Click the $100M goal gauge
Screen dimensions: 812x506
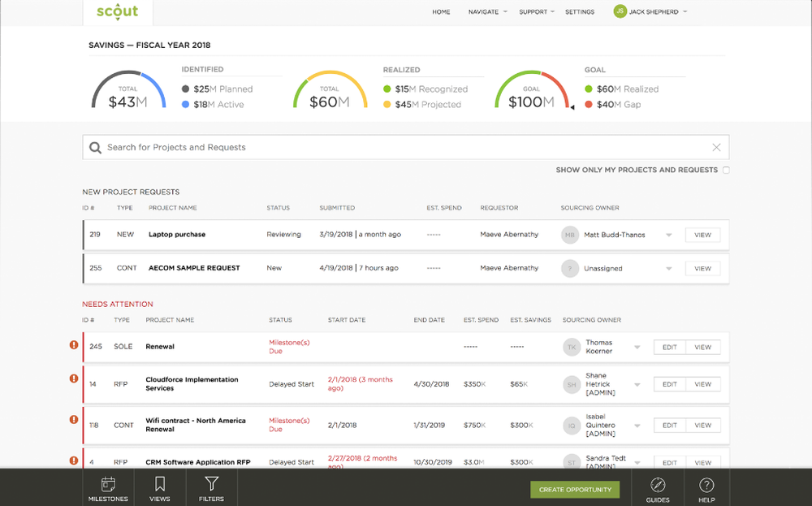pyautogui.click(x=532, y=91)
